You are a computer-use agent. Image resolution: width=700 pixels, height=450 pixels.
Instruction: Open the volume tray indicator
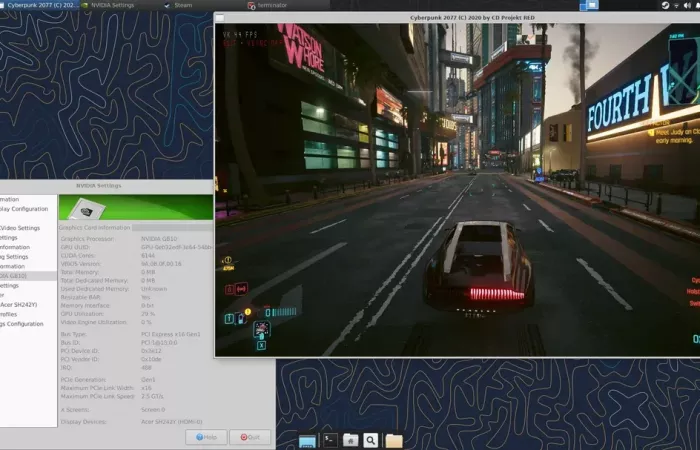point(687,5)
